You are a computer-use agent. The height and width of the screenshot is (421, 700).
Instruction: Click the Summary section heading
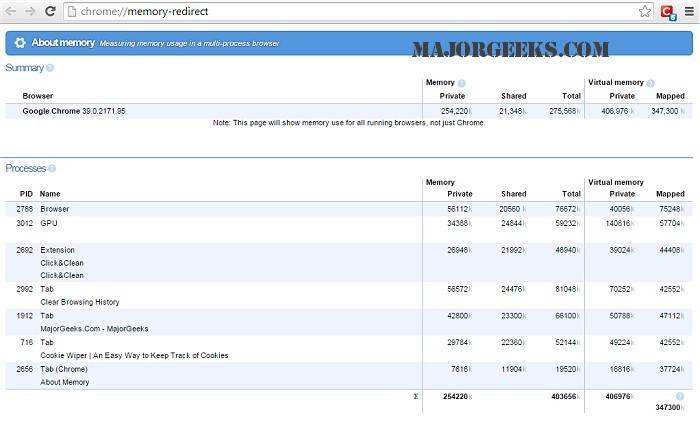click(25, 68)
